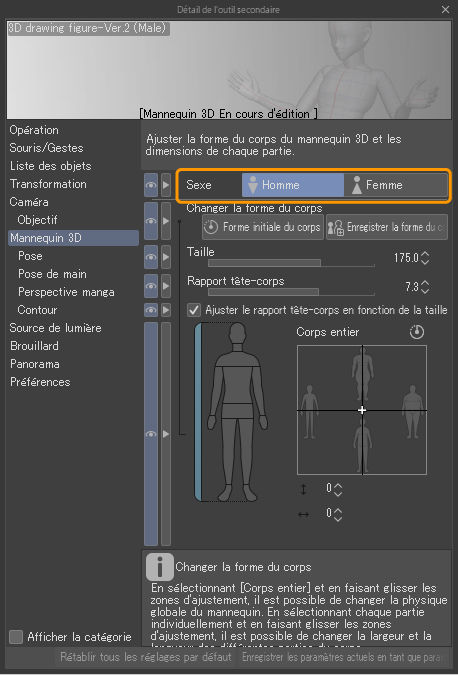Click Enregistrer la forme du corps button
The width and height of the screenshot is (458, 676).
pyautogui.click(x=387, y=227)
